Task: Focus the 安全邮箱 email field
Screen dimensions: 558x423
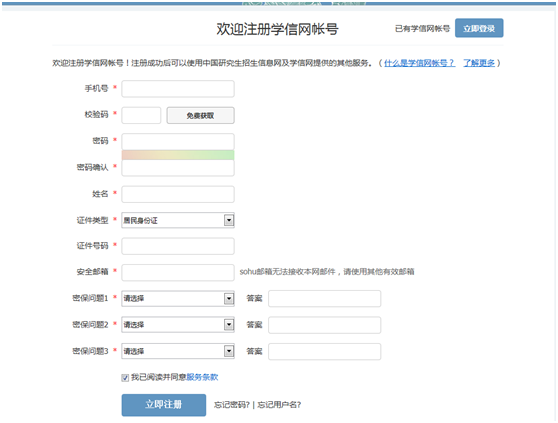Action: point(178,273)
